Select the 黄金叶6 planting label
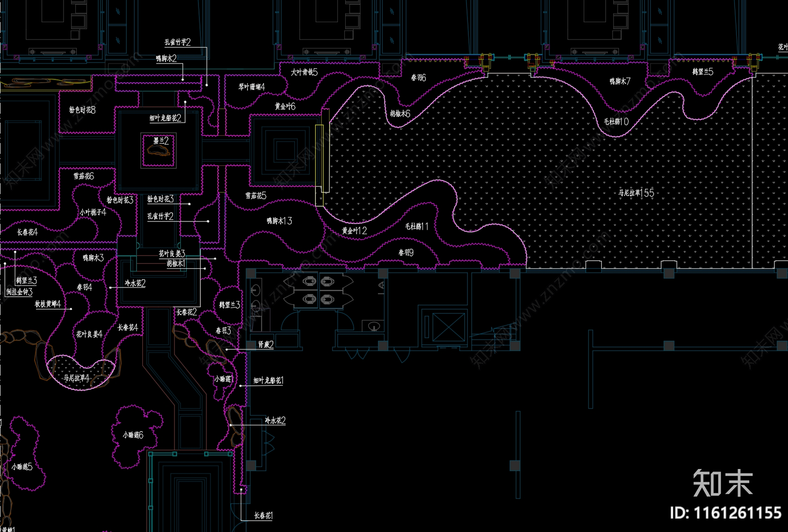788x532 pixels. pos(285,106)
